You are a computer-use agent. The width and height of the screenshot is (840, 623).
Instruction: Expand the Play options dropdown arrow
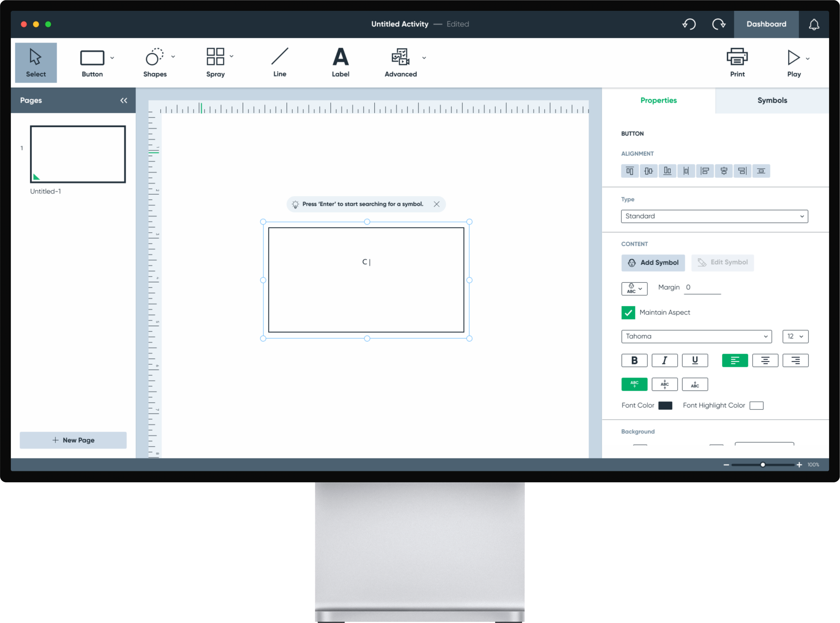[x=808, y=59]
